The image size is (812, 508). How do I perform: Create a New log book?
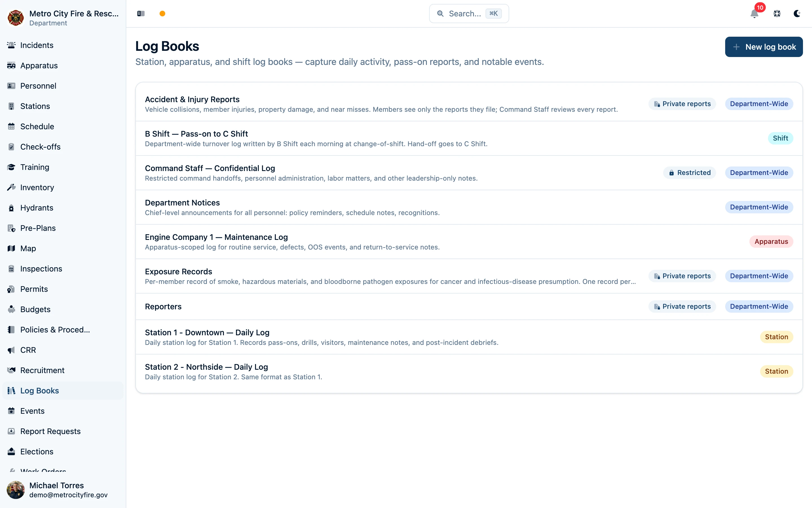[x=764, y=47]
